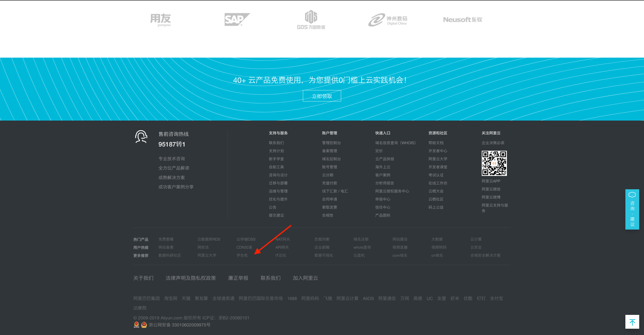Open the 阿里云授权服务中心 link

[392, 191]
